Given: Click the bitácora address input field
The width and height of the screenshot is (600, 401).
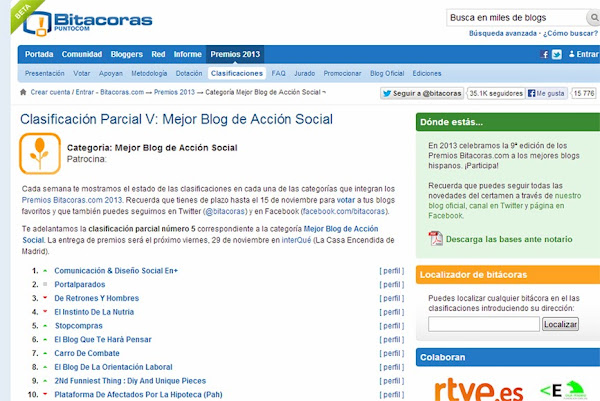Looking at the screenshot, I should (484, 324).
